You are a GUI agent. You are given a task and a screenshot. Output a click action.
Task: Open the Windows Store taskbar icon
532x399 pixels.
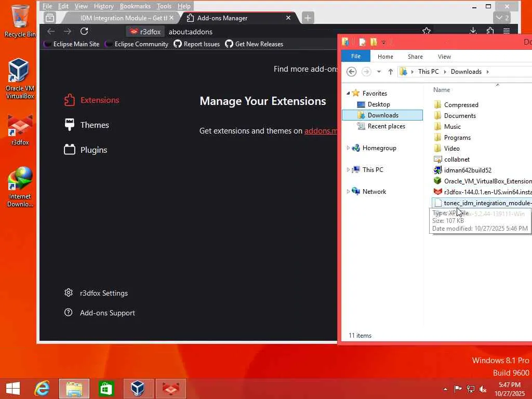(x=106, y=389)
